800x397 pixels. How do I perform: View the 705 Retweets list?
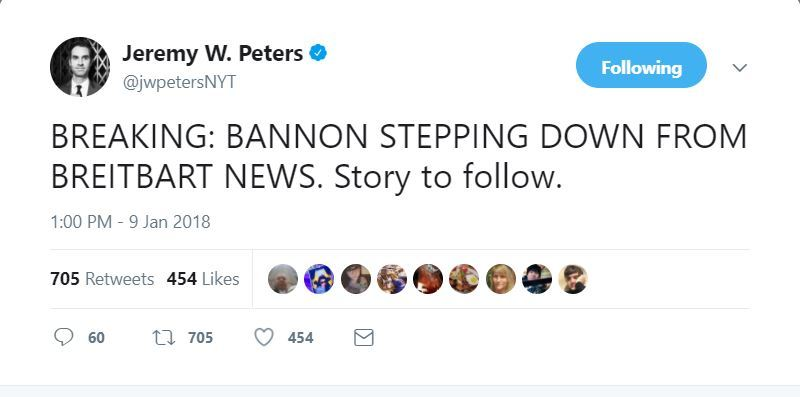[x=102, y=279]
